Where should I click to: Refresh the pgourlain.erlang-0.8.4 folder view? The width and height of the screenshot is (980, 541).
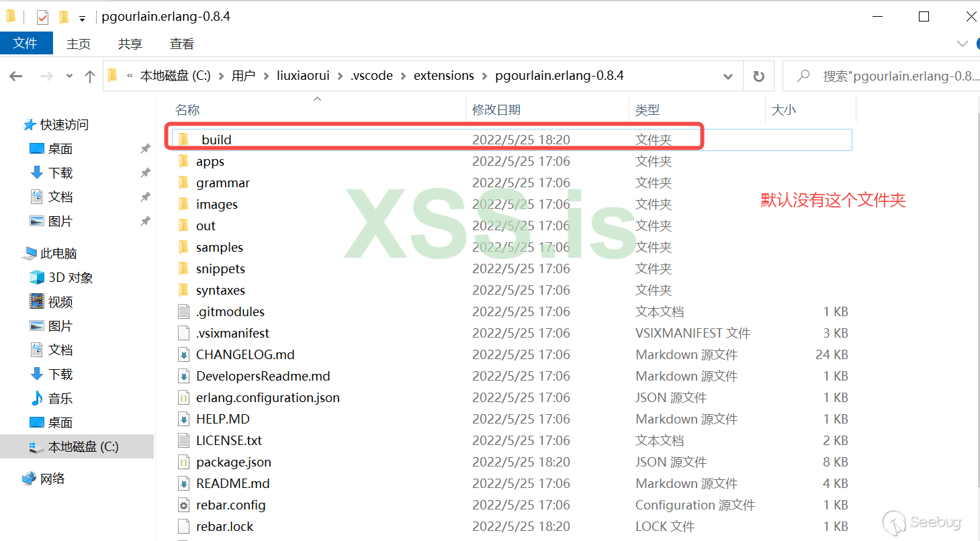[759, 77]
